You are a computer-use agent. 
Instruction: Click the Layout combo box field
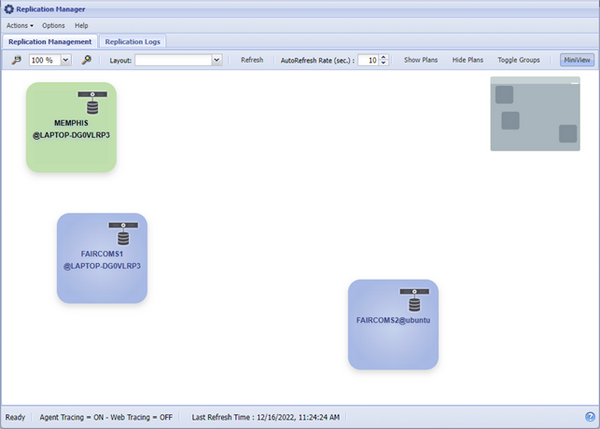click(173, 60)
